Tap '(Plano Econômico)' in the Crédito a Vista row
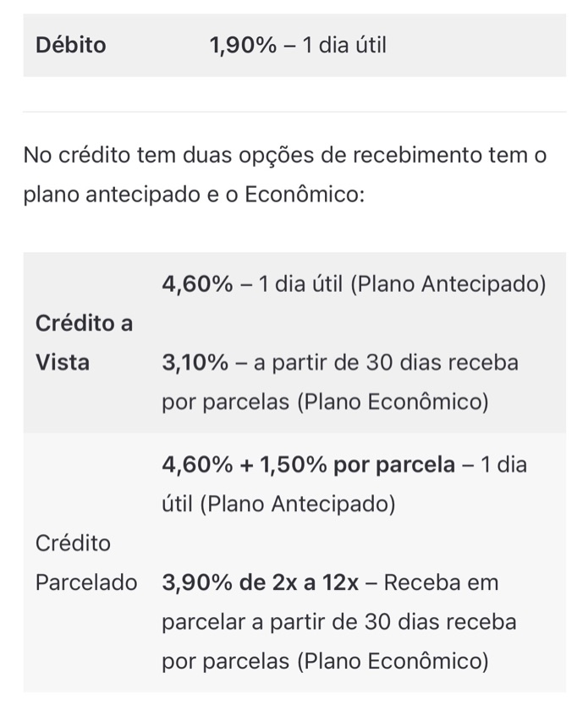This screenshot has width=588, height=711. [x=393, y=402]
